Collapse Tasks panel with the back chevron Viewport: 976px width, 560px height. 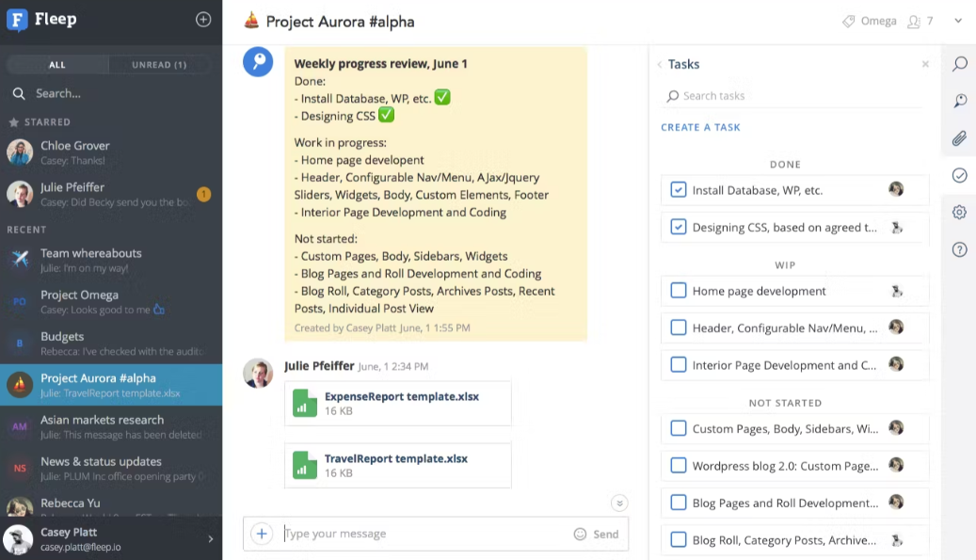click(660, 64)
